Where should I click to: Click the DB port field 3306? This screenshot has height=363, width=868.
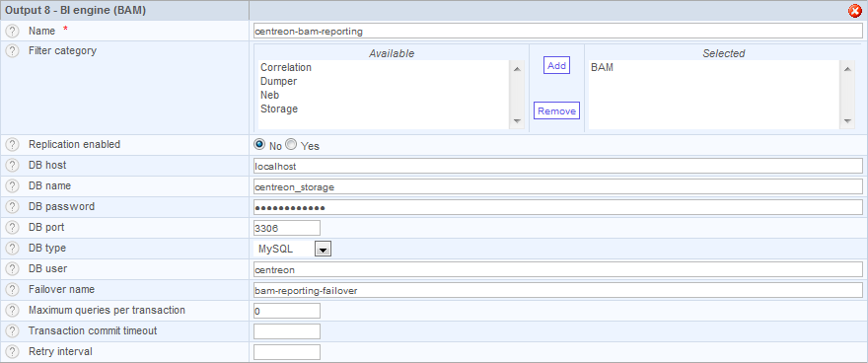point(287,228)
